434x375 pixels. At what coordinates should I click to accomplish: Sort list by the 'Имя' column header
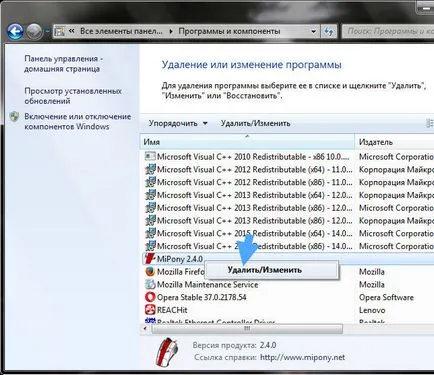coord(247,142)
